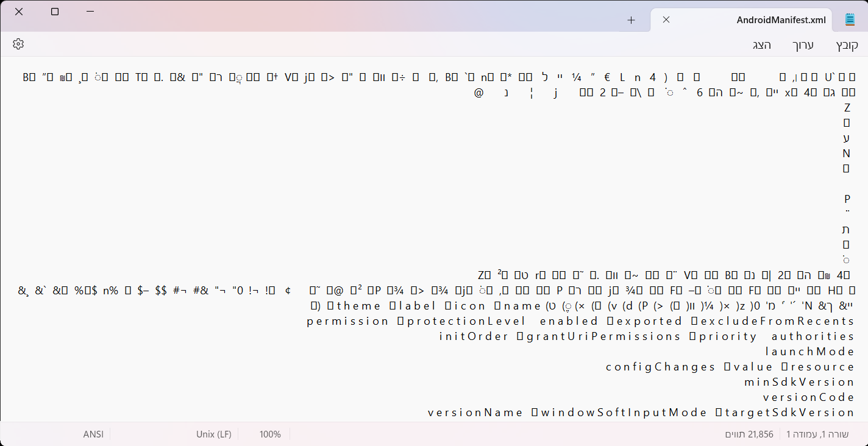Maximize the Notepad window

[x=55, y=12]
